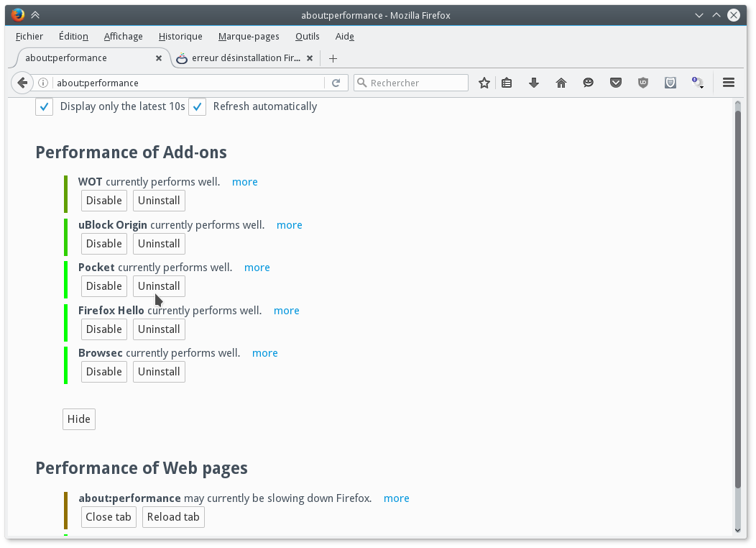Open the Downloads arrow icon
This screenshot has width=756, height=548.
pyautogui.click(x=534, y=83)
